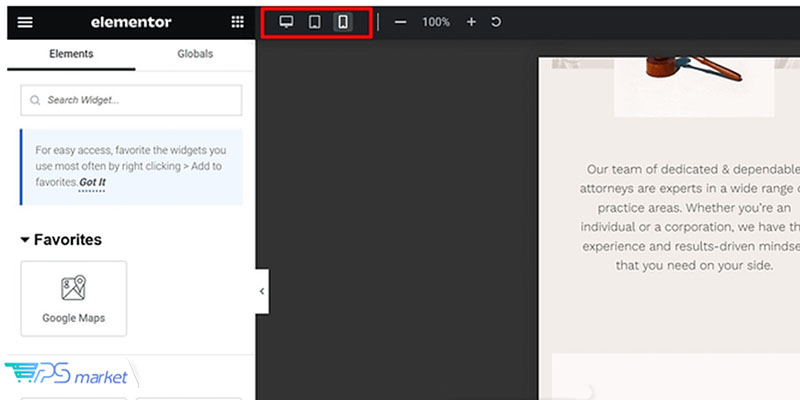The image size is (800, 400).
Task: Select the gavel image in the preview
Action: pos(694,87)
